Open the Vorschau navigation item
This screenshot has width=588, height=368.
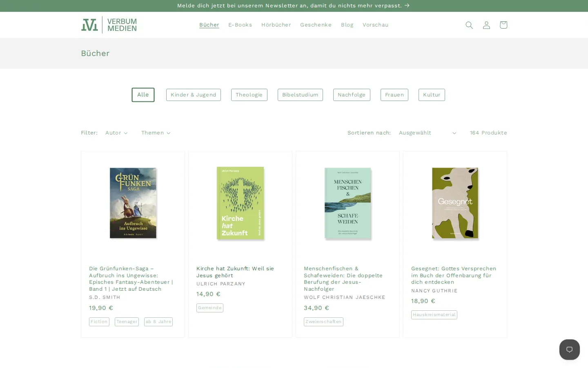tap(376, 25)
